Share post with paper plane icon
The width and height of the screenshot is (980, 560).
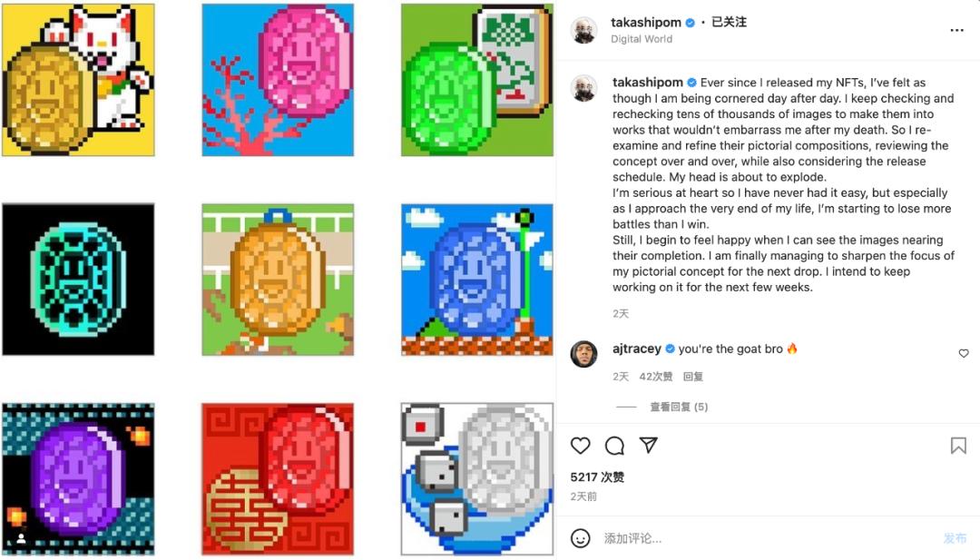tap(648, 445)
